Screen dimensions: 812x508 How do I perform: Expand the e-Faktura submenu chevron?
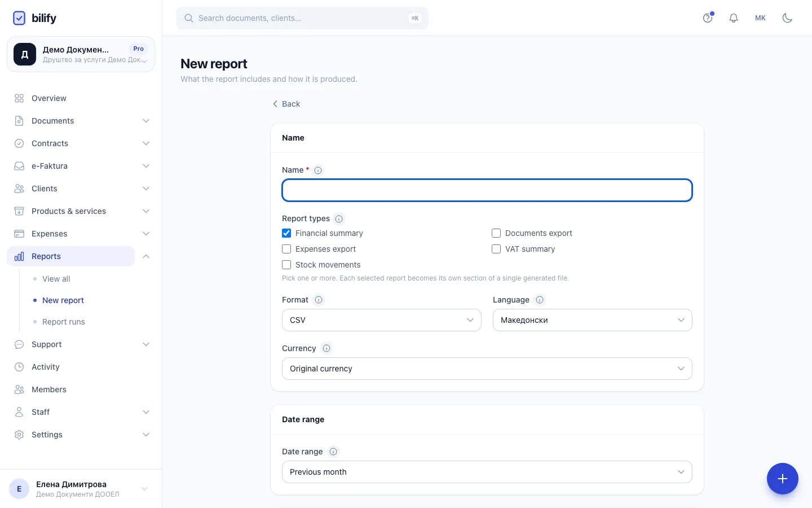point(146,166)
